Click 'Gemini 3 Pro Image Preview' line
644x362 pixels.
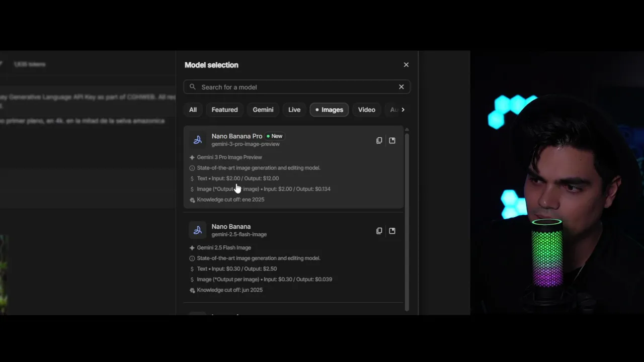pyautogui.click(x=229, y=157)
